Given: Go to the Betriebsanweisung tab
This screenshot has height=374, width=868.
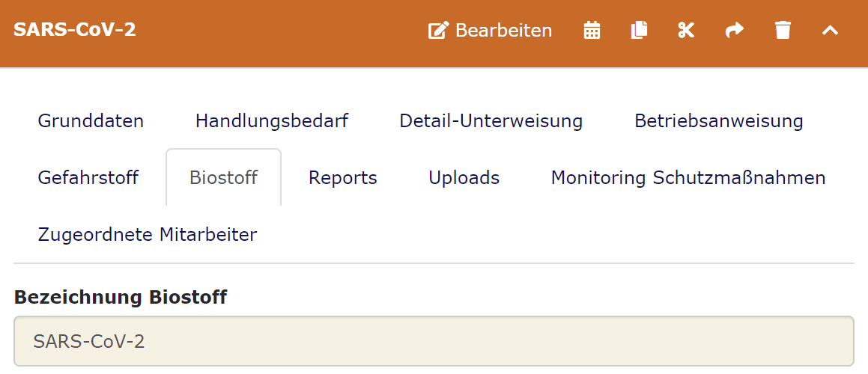Looking at the screenshot, I should (x=718, y=120).
